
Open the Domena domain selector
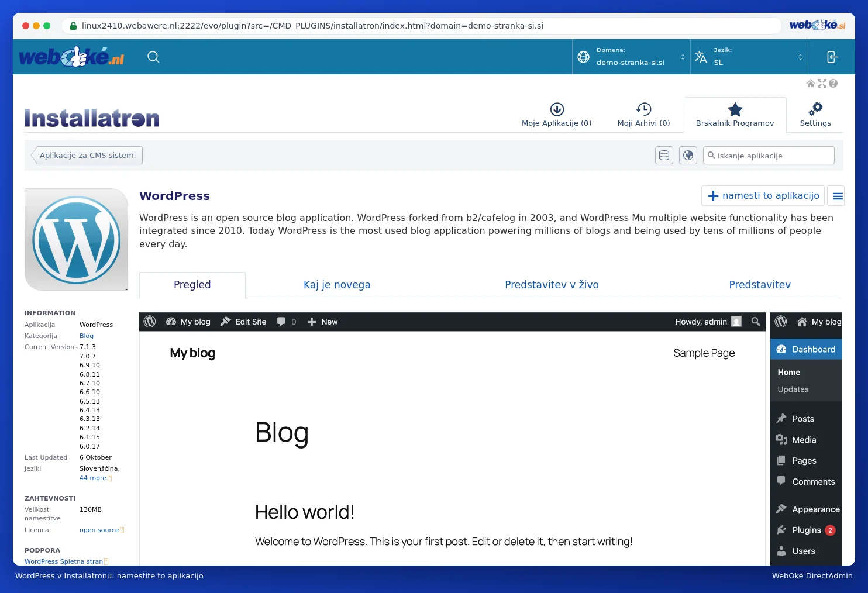[x=631, y=57]
